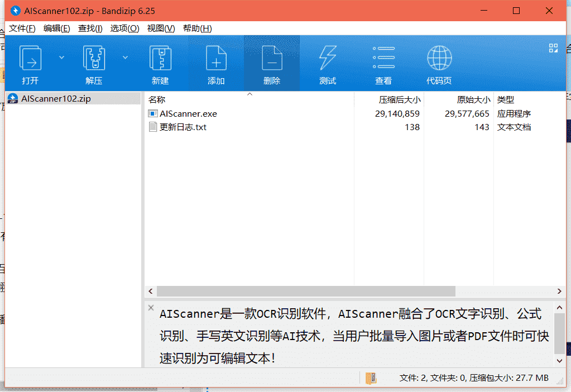
Task: Expand the Open (打开) dropdown arrow
Action: 61,58
